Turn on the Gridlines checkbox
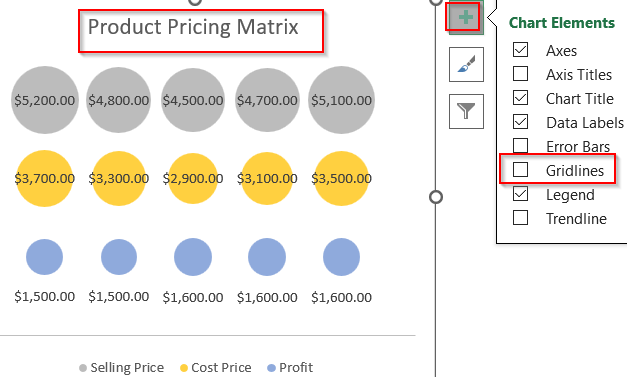The width and height of the screenshot is (627, 377). tap(520, 170)
